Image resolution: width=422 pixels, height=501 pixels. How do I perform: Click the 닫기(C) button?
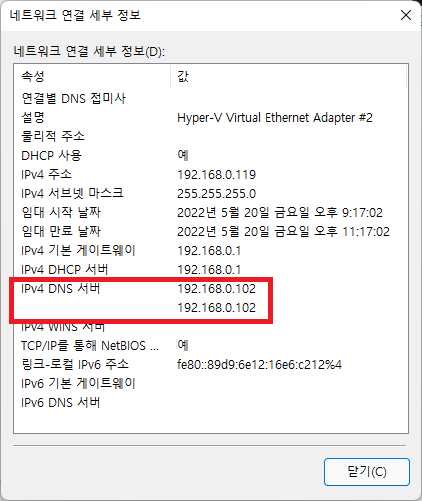click(x=367, y=472)
